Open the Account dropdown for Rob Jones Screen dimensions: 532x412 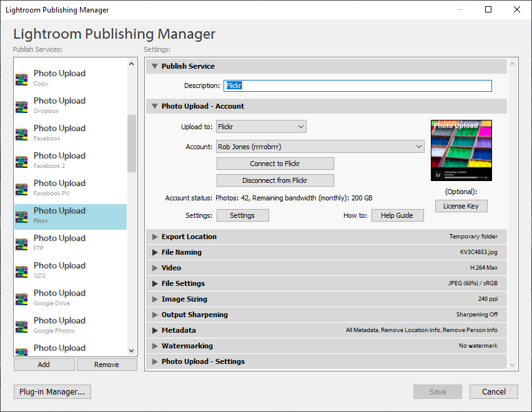pyautogui.click(x=320, y=147)
